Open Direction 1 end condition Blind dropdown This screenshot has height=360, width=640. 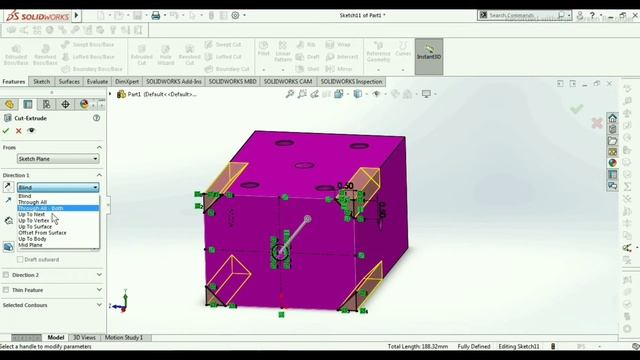(58, 187)
